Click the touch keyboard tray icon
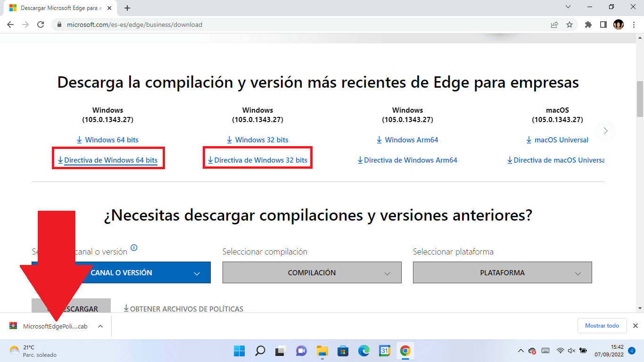The image size is (644, 362). (x=545, y=351)
